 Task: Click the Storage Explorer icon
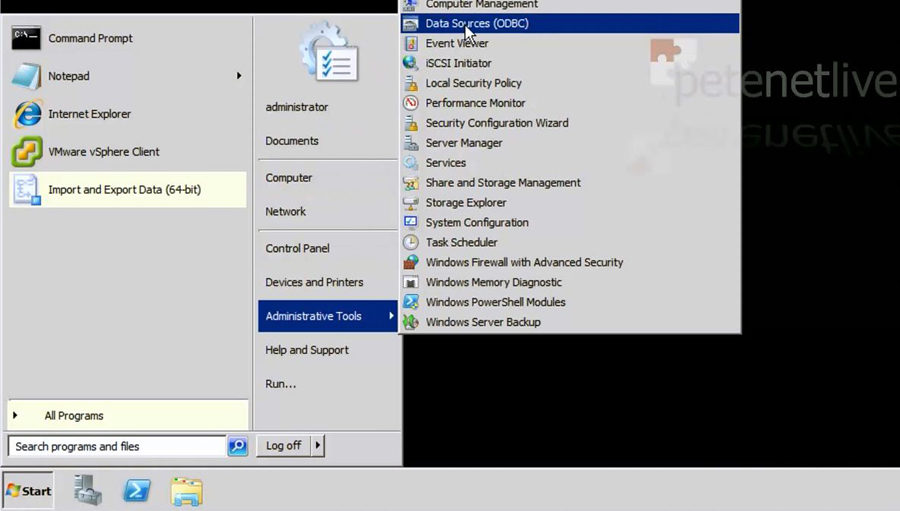pos(410,203)
